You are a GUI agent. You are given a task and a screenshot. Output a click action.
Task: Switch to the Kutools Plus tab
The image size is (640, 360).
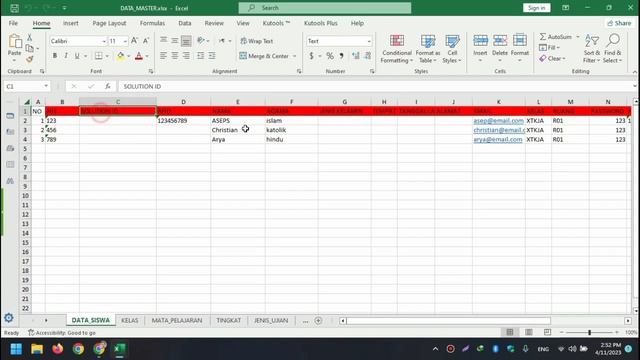[x=320, y=23]
